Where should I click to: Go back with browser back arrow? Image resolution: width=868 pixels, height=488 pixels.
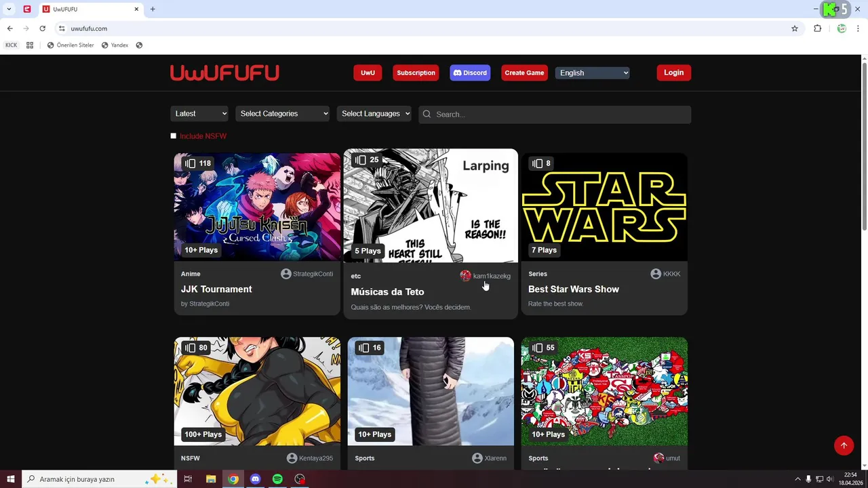click(9, 28)
